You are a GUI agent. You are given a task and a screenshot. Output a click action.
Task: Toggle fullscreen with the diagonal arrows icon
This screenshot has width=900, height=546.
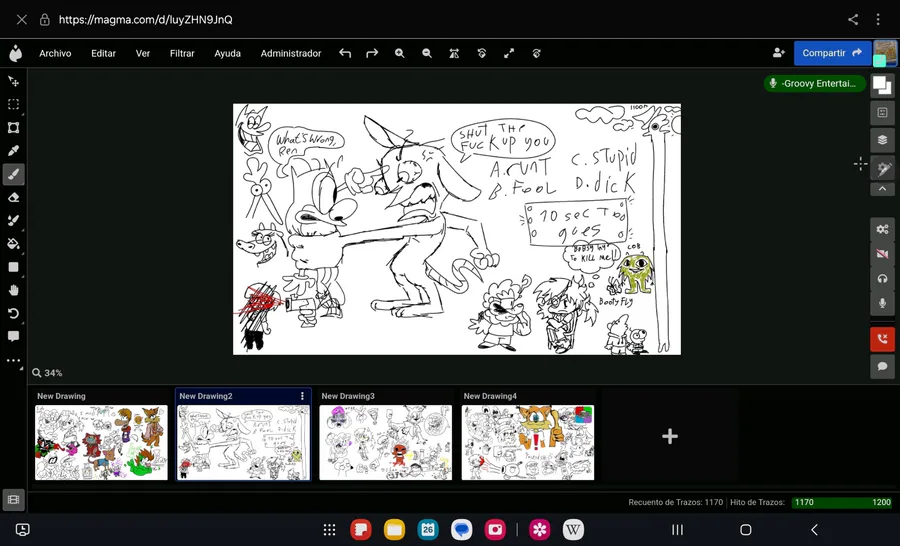click(509, 53)
